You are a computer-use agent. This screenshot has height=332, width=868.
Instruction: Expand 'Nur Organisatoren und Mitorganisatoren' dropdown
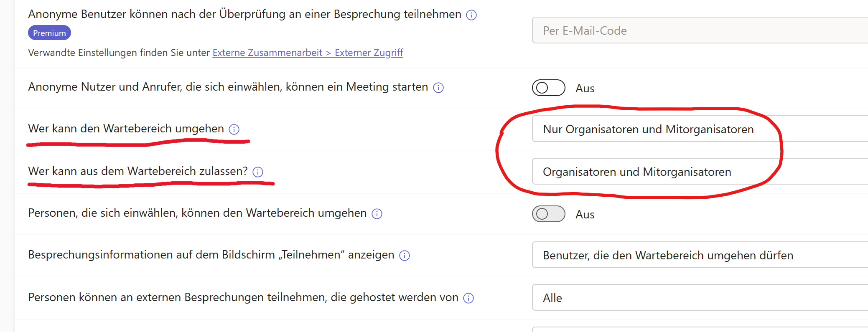coord(698,129)
